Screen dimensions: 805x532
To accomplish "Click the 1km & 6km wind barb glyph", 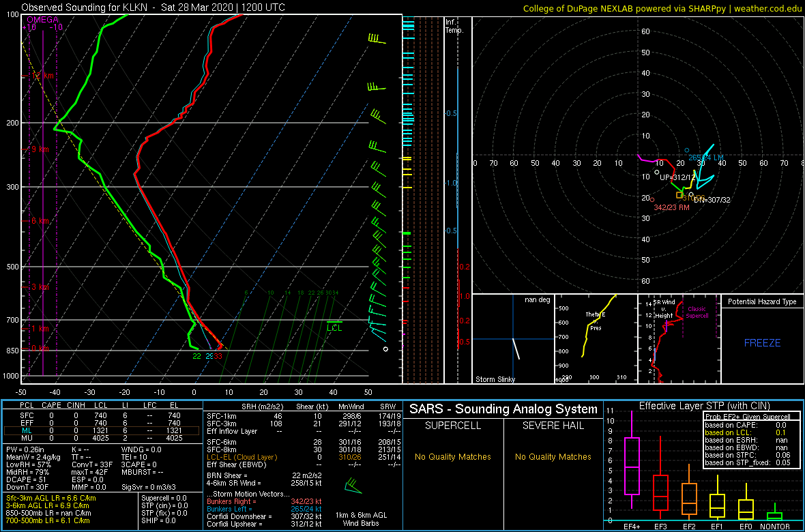I will click(354, 485).
